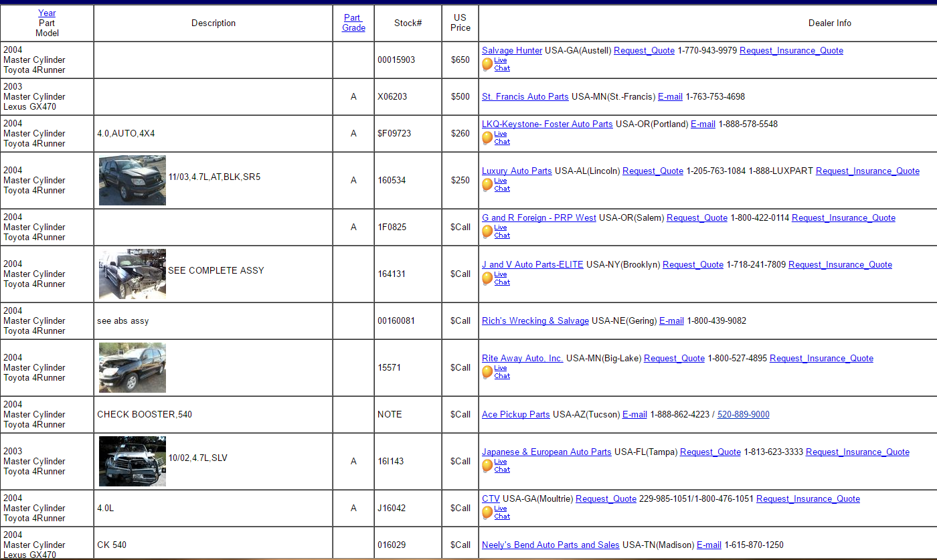Screen dimensions: 937x560
Task: Click Live Chat icon for Rite Away Auto
Action: click(487, 372)
